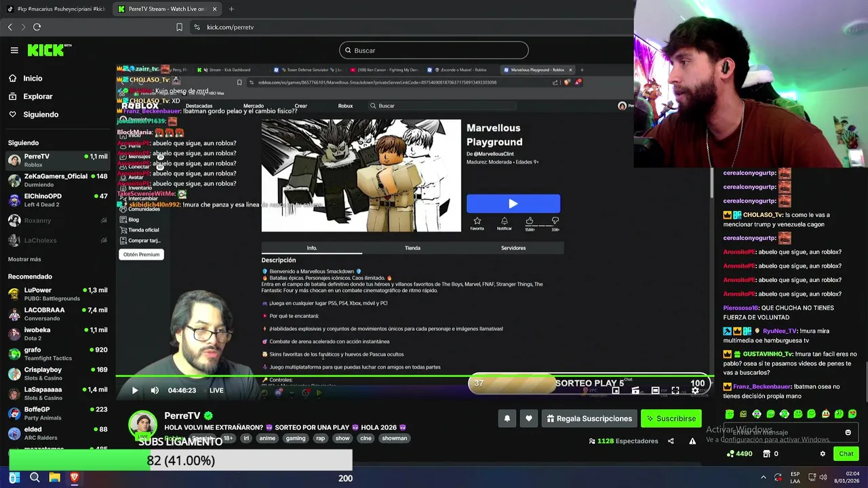Toggle stream notifications with the bell button
The width and height of the screenshot is (868, 488).
pos(507,419)
